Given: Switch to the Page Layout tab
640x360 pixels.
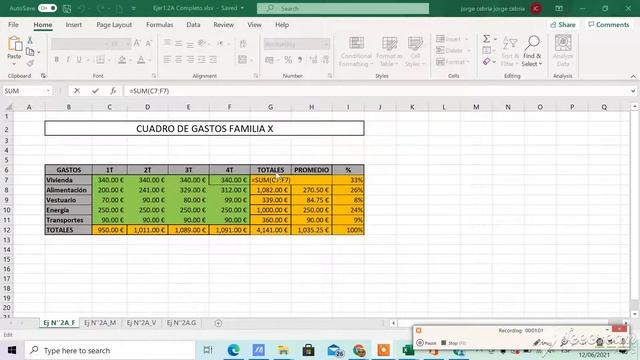Looking at the screenshot, I should 114,24.
